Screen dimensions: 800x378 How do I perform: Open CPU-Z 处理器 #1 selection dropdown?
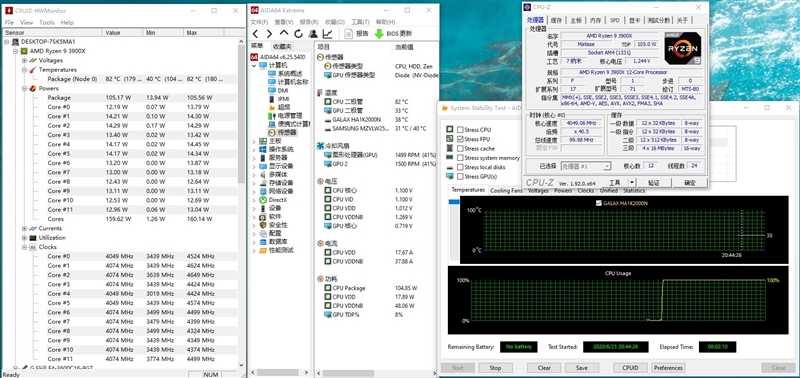606,166
